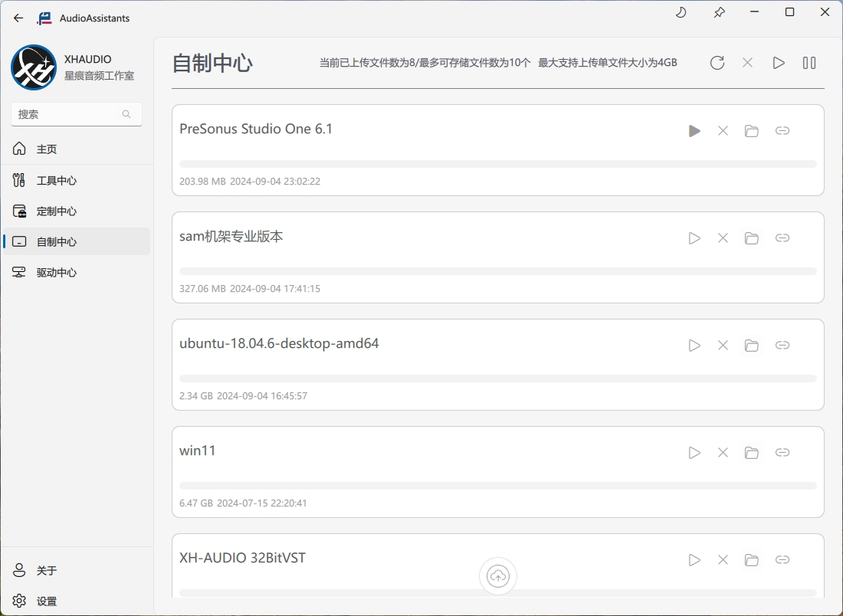Open 工具中心 from the sidebar

[56, 181]
